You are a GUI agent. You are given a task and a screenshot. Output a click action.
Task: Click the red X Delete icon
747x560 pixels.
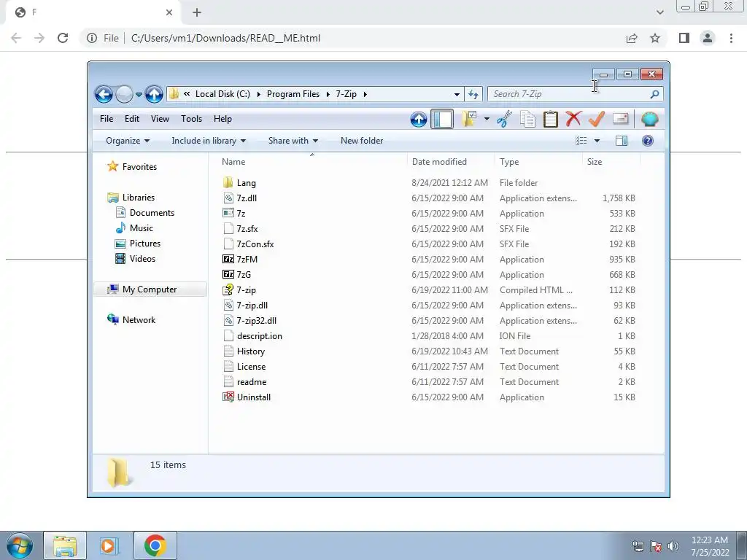(573, 119)
